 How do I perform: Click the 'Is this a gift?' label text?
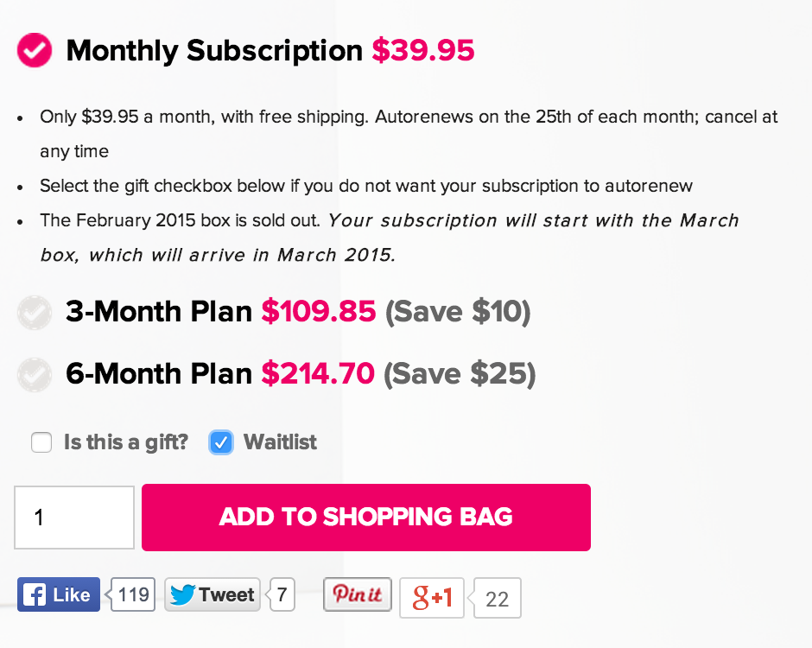pyautogui.click(x=126, y=442)
